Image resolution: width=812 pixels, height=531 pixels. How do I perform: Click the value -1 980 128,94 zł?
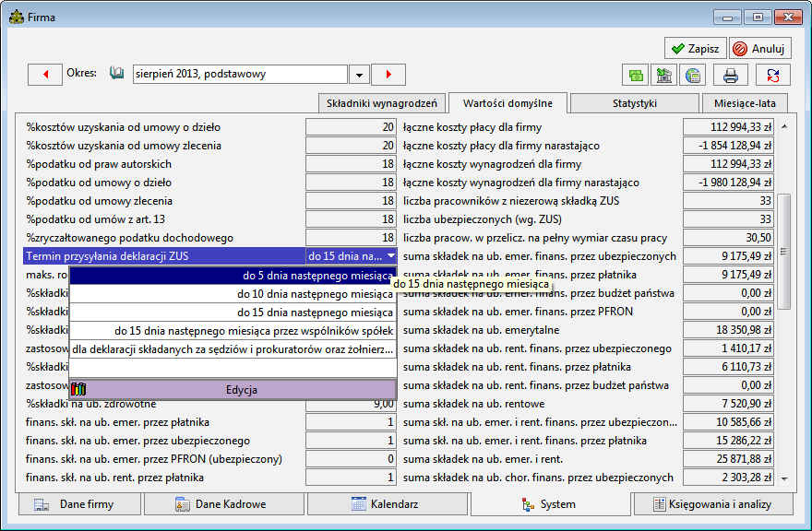click(x=728, y=183)
